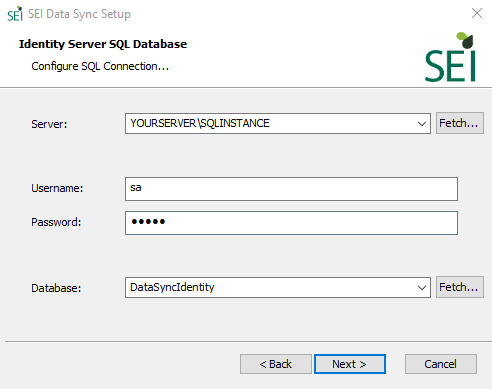Viewport: 492px width, 389px height.
Task: Click the Password label
Action: coord(56,222)
